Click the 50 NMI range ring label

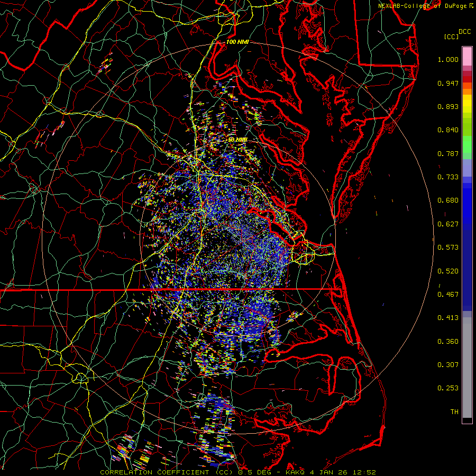pyautogui.click(x=237, y=140)
